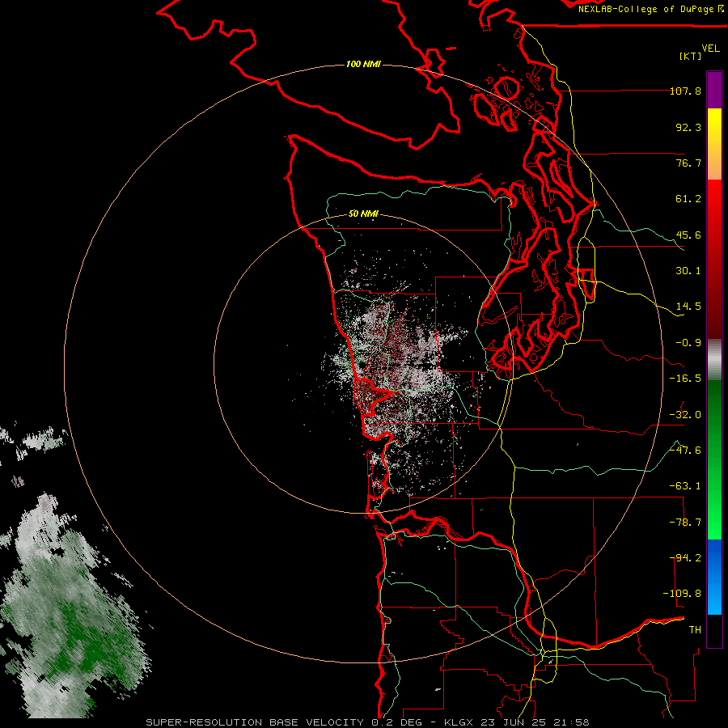Image resolution: width=728 pixels, height=728 pixels.
Task: Click the 50 NMI range ring label
Action: (x=363, y=214)
